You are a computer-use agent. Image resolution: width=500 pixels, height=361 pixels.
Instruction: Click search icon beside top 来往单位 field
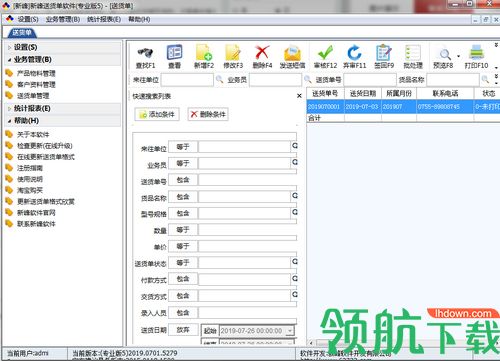[220, 79]
